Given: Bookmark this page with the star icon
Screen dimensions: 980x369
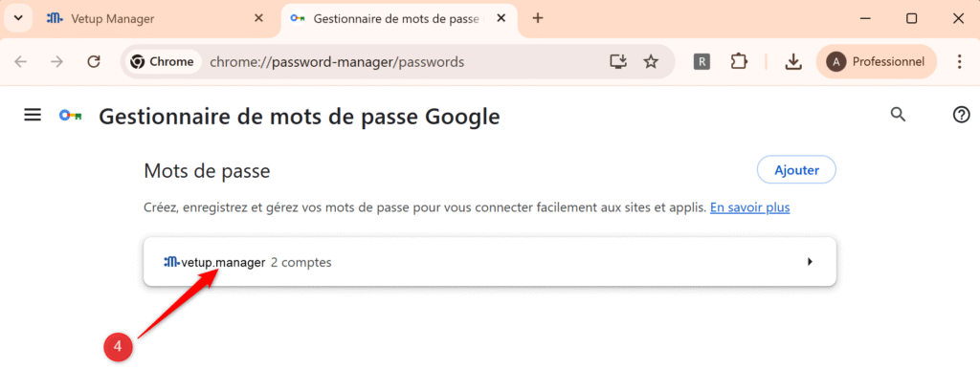Looking at the screenshot, I should (x=651, y=61).
